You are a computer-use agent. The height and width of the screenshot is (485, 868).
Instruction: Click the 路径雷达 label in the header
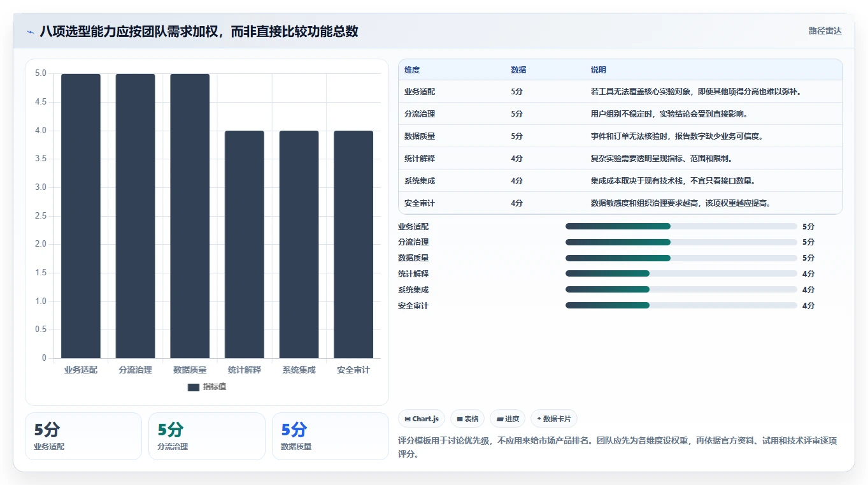click(825, 31)
